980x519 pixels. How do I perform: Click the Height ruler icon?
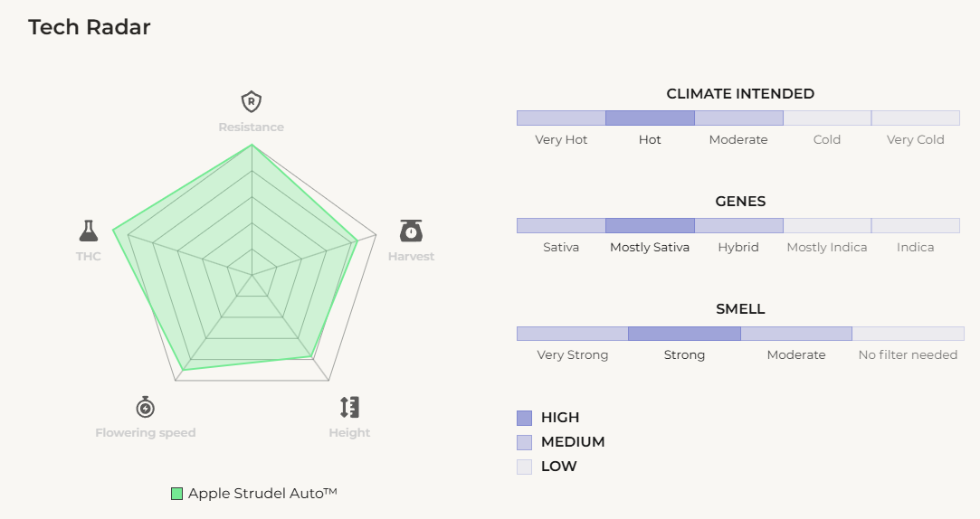[x=349, y=407]
